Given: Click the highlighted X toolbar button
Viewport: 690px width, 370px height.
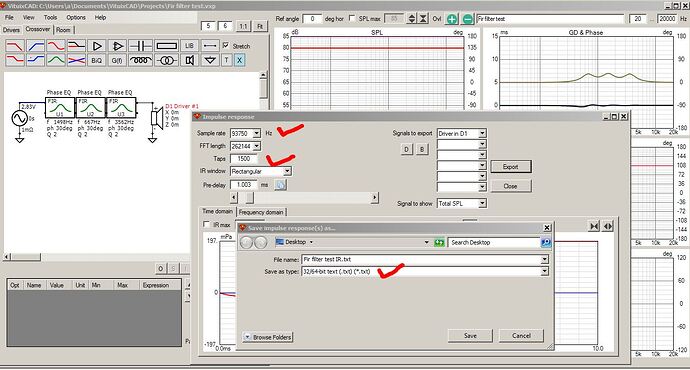Looking at the screenshot, I should tap(239, 60).
